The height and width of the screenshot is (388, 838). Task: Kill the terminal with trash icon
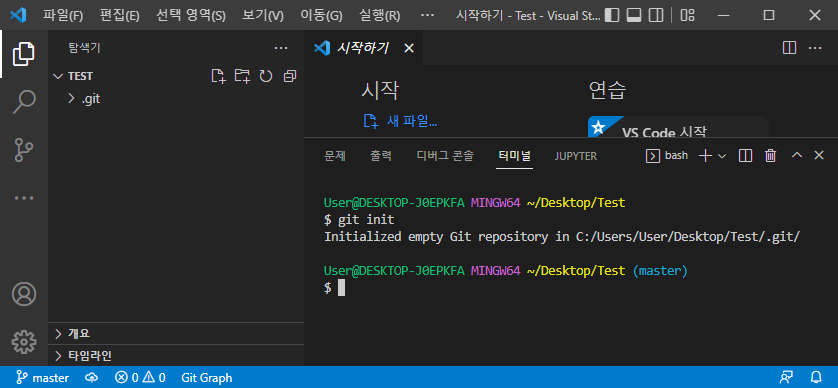click(770, 156)
